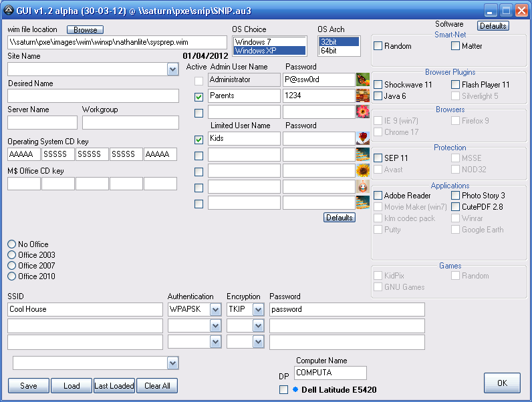
Task: Click the Cool House SSID field
Action: click(85, 309)
